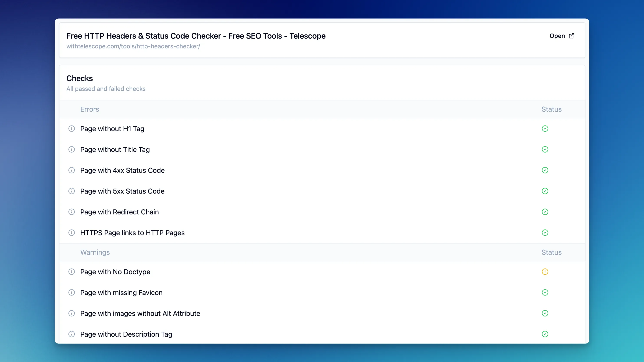Click the Page without Description Tag check
The image size is (644, 362).
point(126,334)
